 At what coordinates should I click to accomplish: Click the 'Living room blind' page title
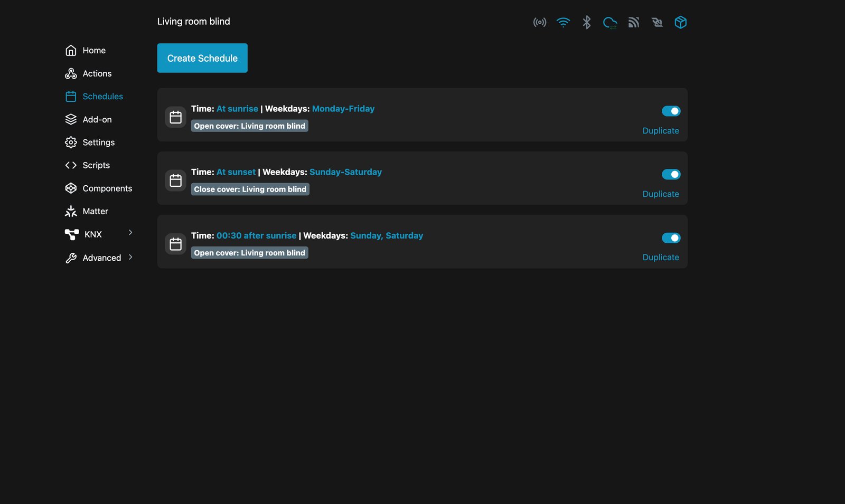click(194, 22)
